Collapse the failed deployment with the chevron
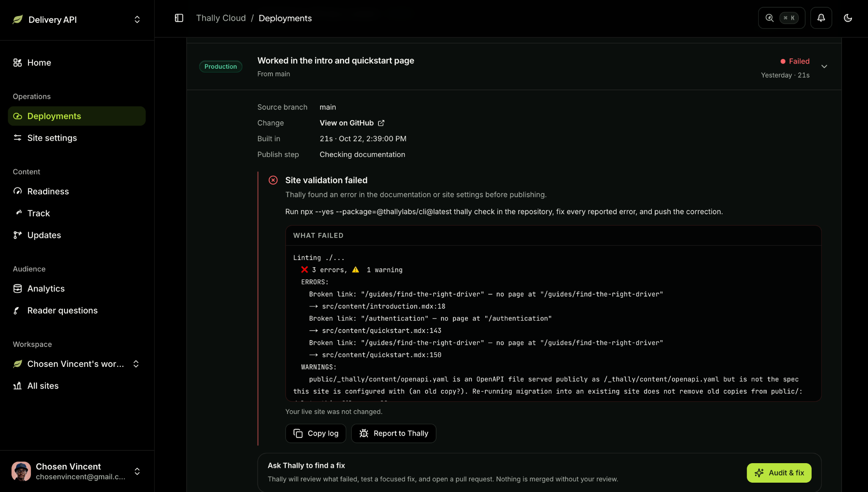The image size is (868, 492). 824,67
